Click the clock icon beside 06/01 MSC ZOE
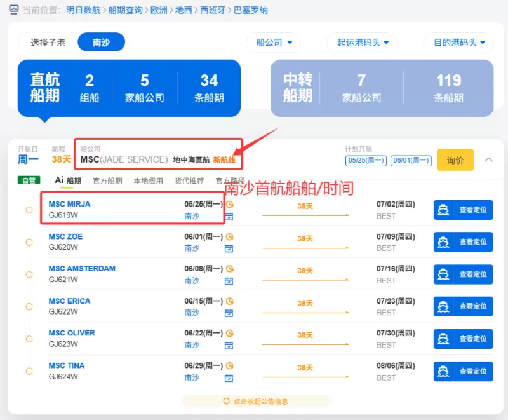The image size is (508, 420). 230,236
